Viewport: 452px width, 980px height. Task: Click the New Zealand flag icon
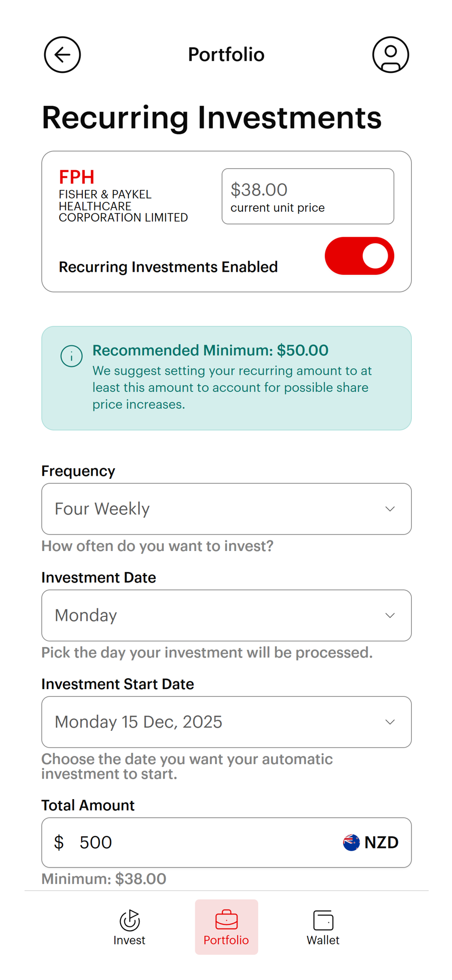coord(351,842)
